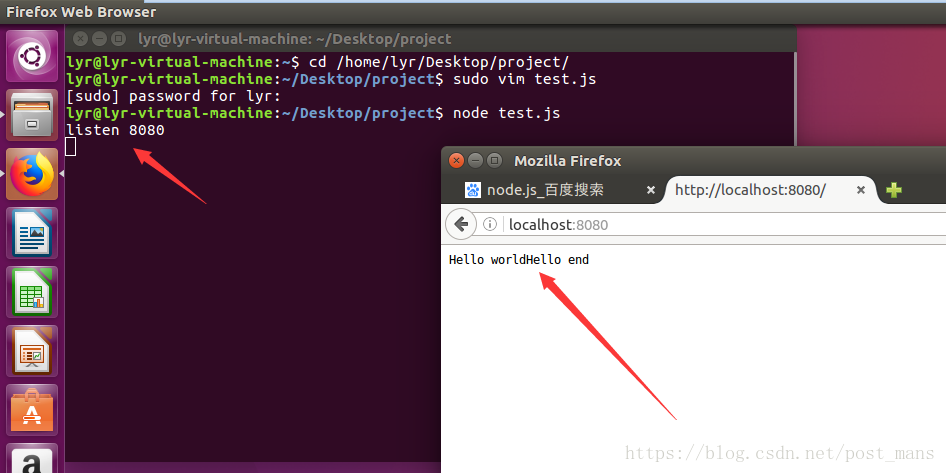Screen dimensions: 946x473
Task: Open the Amazon launcher in the dock
Action: (x=32, y=459)
